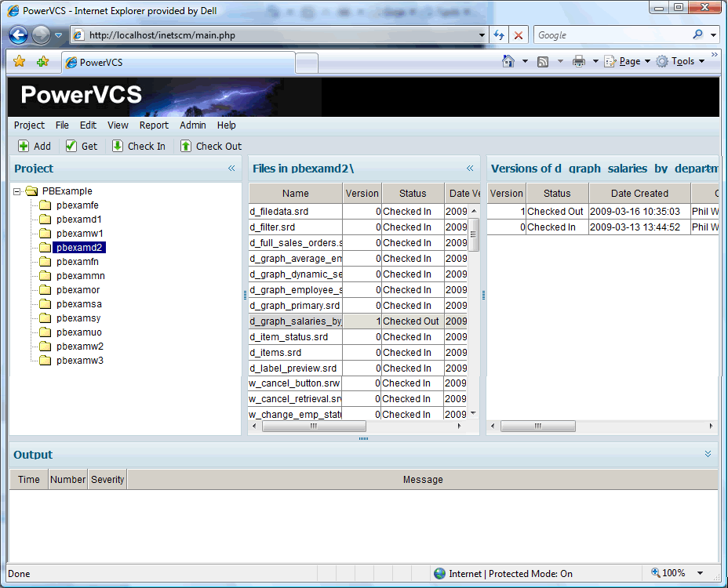Image resolution: width=728 pixels, height=588 pixels.
Task: Click the pbexammn folder icon
Action: click(x=45, y=276)
